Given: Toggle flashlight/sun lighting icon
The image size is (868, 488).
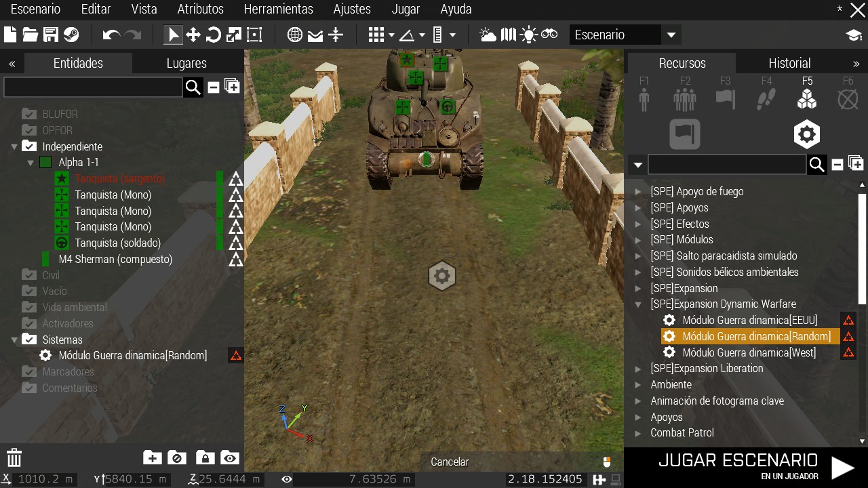Looking at the screenshot, I should click(529, 35).
